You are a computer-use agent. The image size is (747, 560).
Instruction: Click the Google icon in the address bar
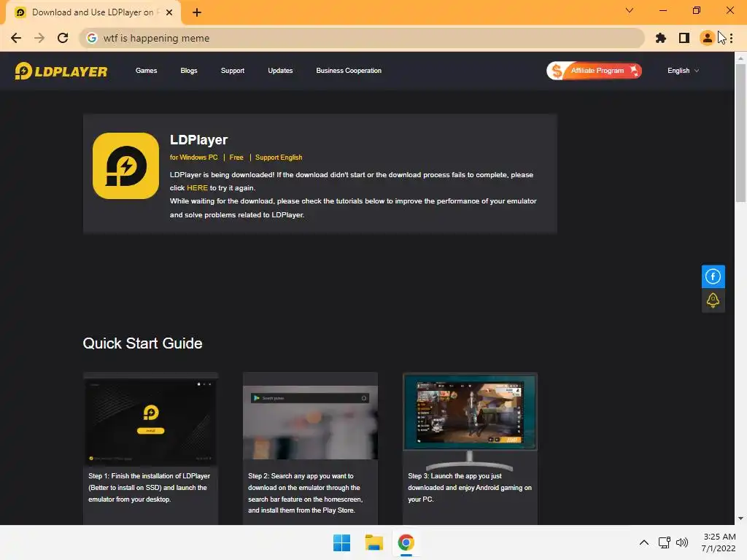(x=92, y=38)
